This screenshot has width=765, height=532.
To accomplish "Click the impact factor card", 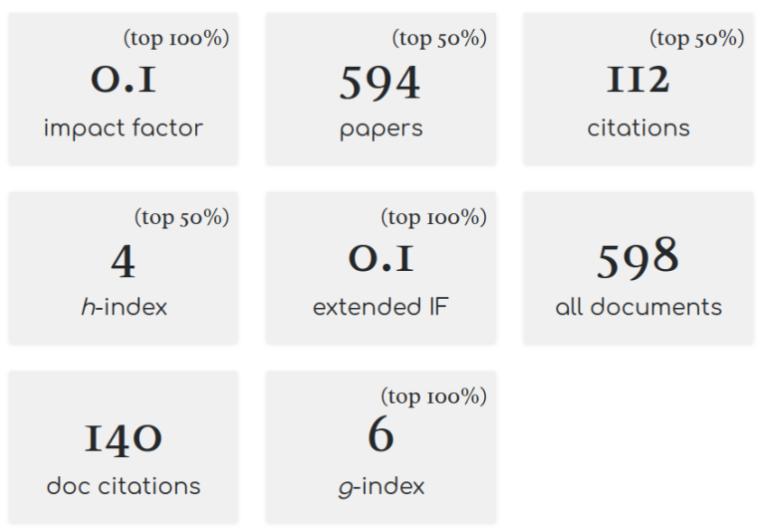I will [x=124, y=89].
